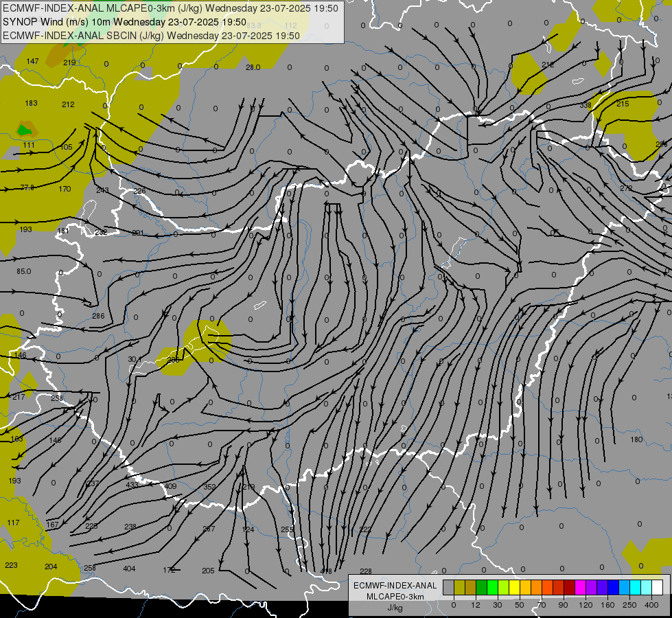
Task: Click the map value 111
Action: (x=29, y=145)
